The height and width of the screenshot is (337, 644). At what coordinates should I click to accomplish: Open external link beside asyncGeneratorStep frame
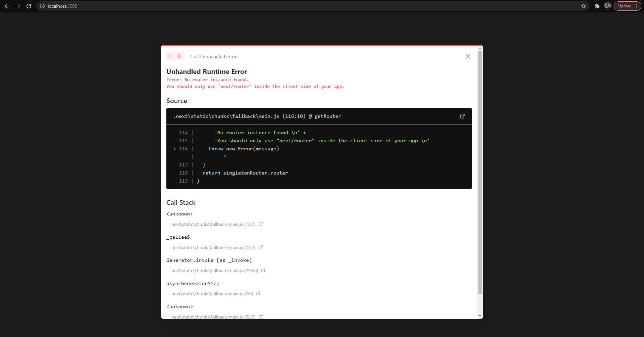tap(258, 294)
